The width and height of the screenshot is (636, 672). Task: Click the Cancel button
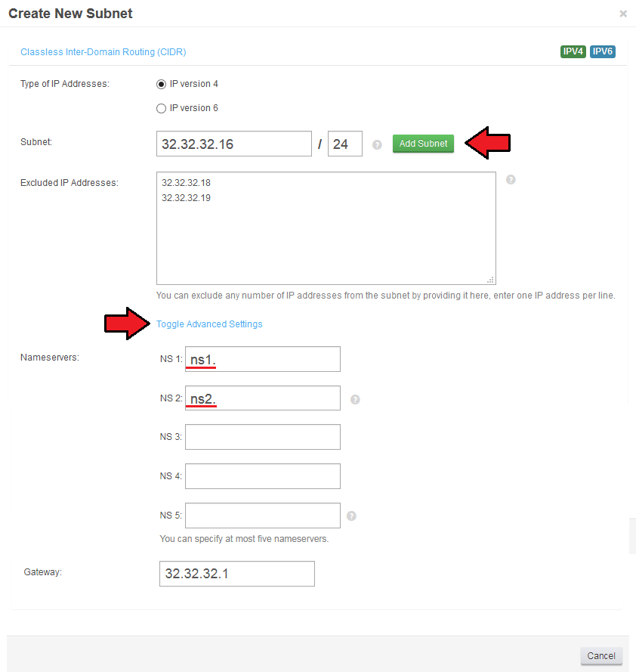coord(601,655)
